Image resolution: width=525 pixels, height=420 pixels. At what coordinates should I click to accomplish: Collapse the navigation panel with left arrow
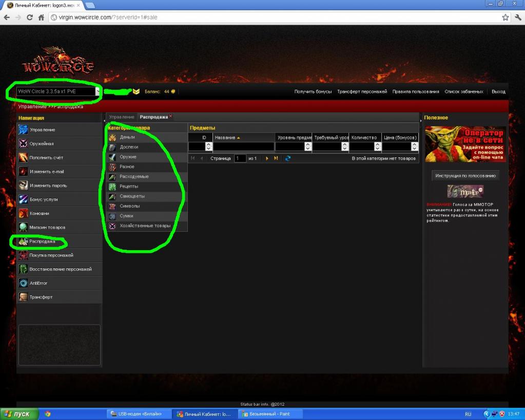(x=104, y=120)
